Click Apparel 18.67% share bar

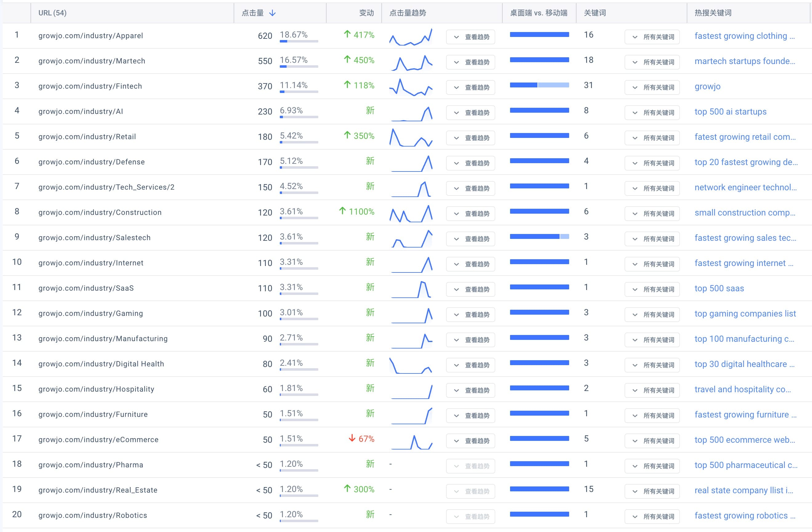click(x=299, y=41)
